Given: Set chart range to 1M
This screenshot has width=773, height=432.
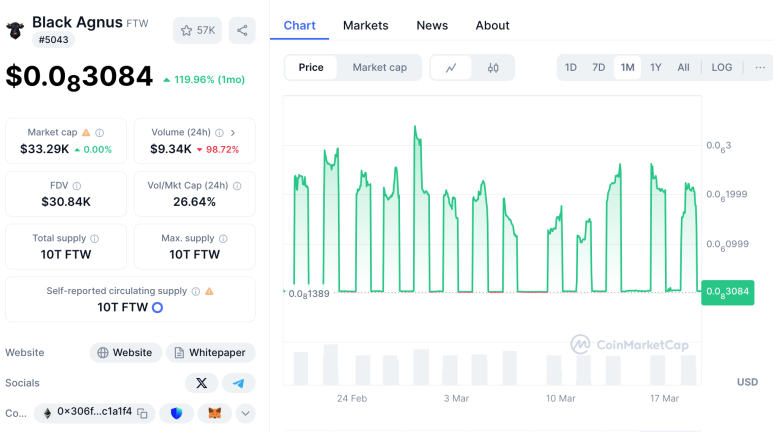Looking at the screenshot, I should 627,68.
